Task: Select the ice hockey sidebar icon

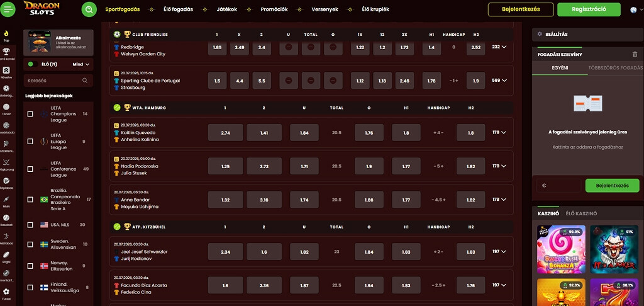Action: point(6,162)
